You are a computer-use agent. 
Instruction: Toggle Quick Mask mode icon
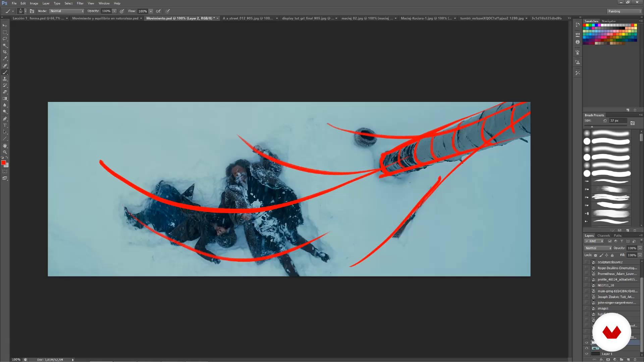coord(5,171)
